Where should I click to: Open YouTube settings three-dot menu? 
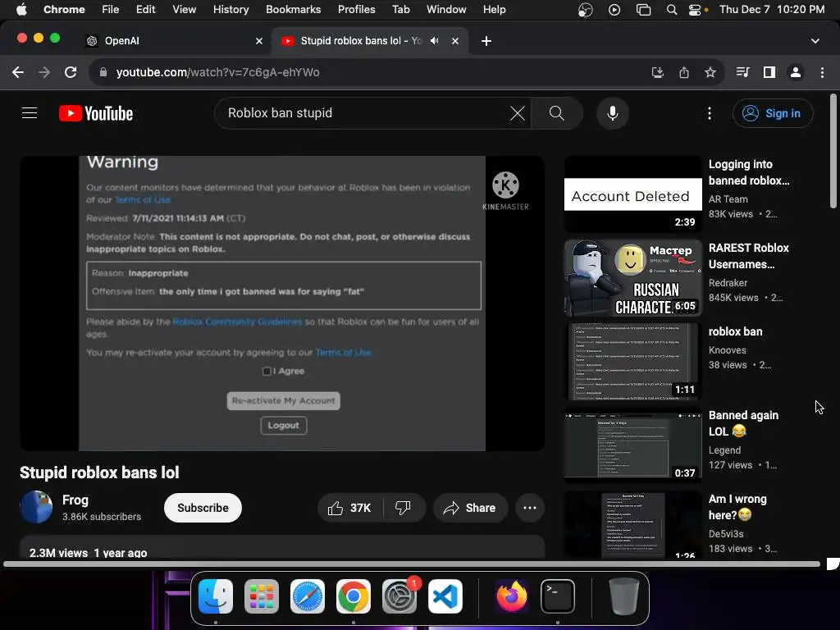point(710,113)
